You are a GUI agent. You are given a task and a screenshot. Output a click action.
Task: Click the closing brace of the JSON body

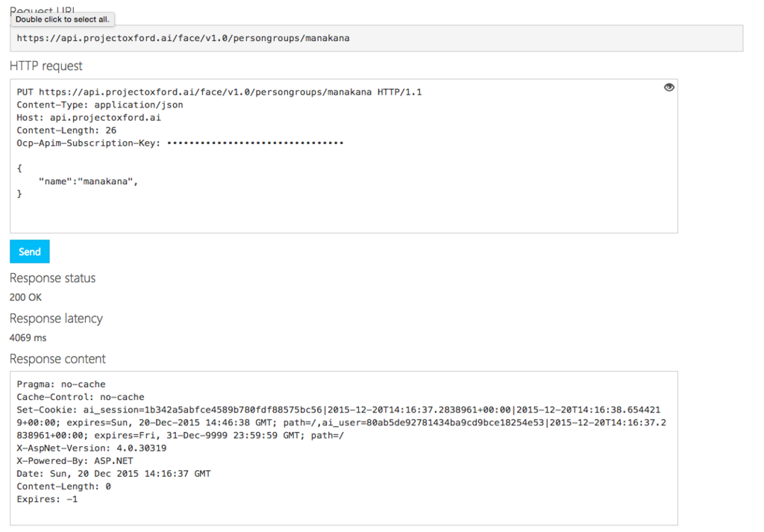19,194
